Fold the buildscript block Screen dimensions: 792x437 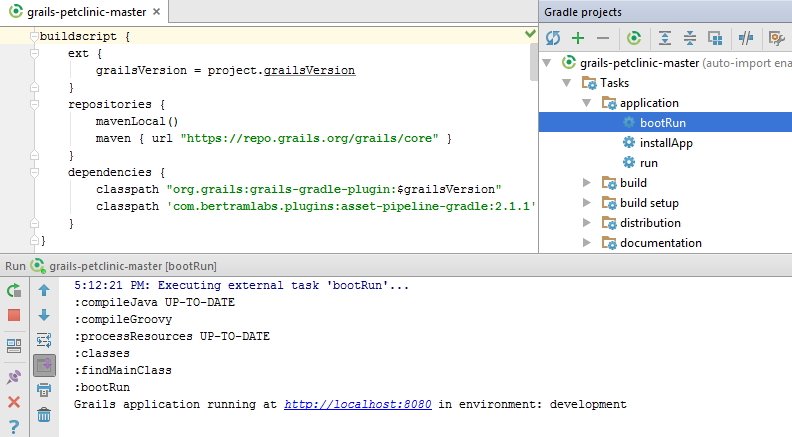point(34,36)
